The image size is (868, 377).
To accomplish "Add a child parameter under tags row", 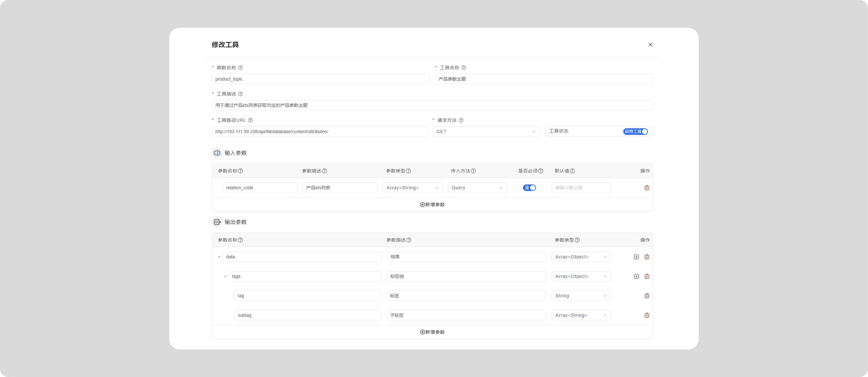I will (636, 277).
